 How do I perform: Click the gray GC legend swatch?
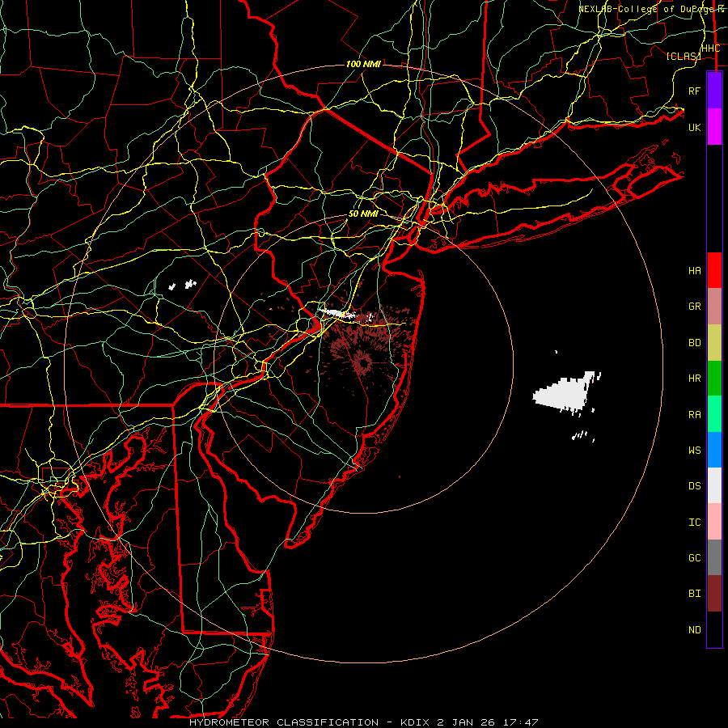click(x=714, y=557)
